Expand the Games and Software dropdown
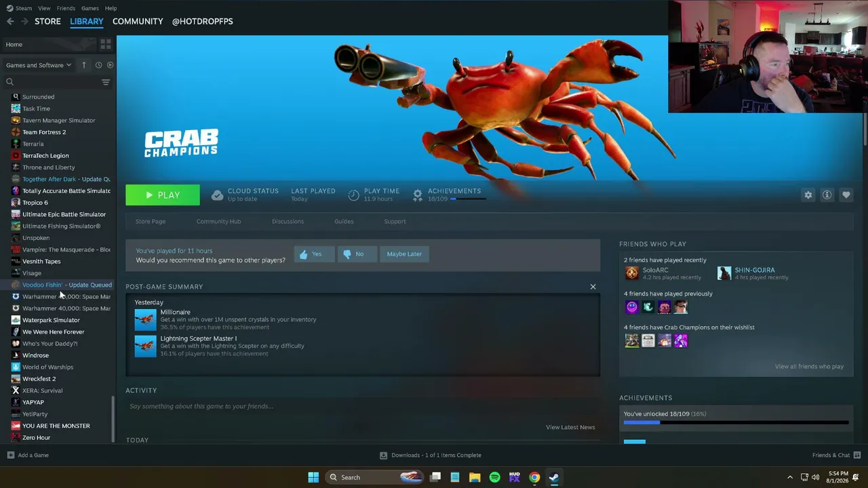Screen dimensions: 868x488 39,65
